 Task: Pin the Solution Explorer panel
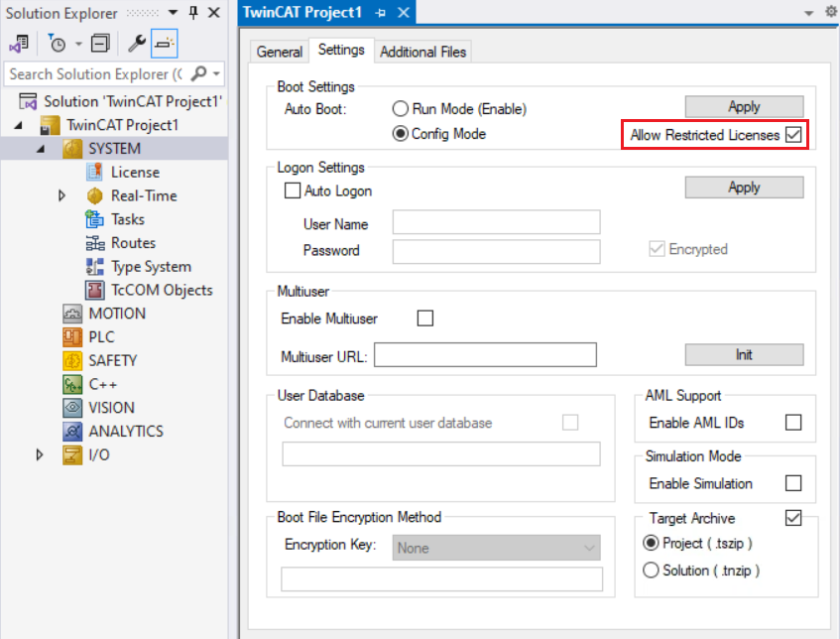[x=193, y=12]
